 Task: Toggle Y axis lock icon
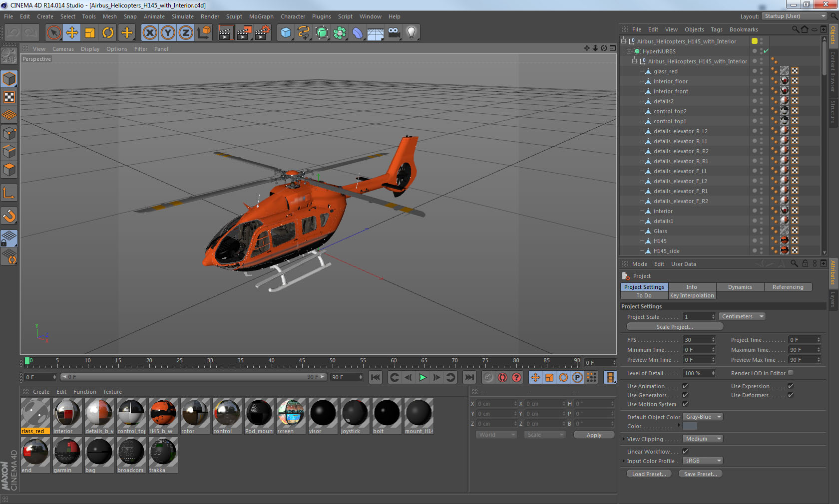pos(168,33)
